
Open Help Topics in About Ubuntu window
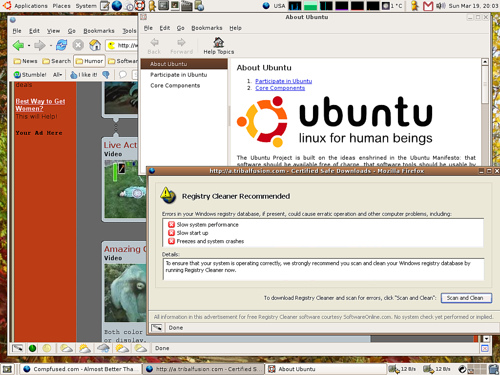[x=219, y=46]
